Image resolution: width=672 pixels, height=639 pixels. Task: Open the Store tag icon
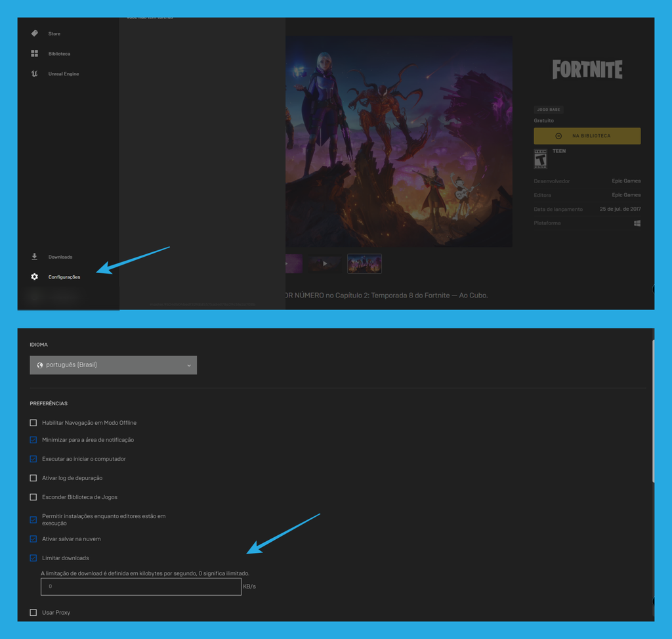(34, 33)
